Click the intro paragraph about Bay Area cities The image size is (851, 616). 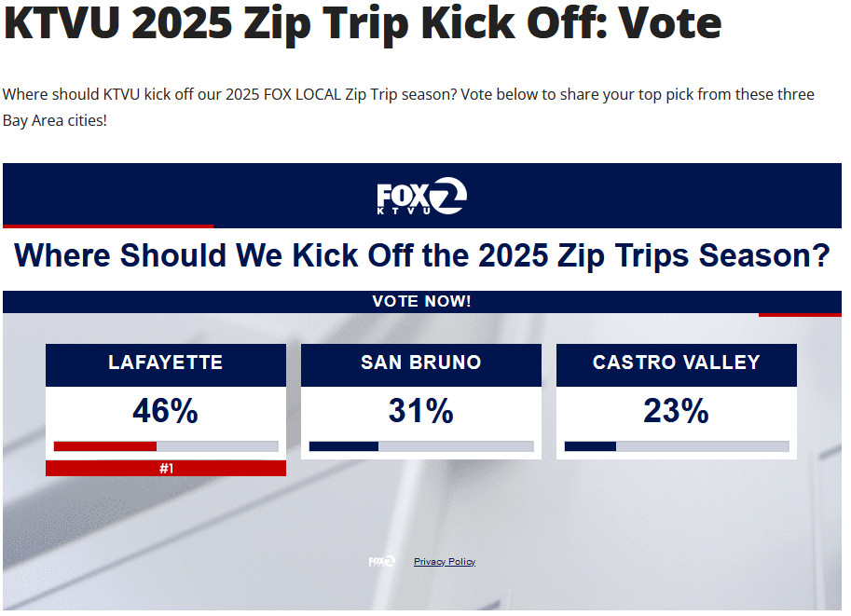pyautogui.click(x=408, y=107)
